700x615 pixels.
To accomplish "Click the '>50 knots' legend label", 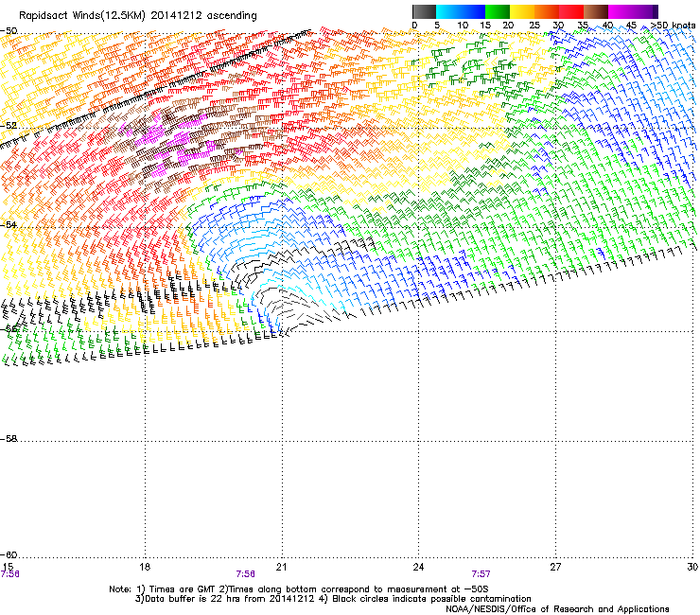I will (x=673, y=26).
